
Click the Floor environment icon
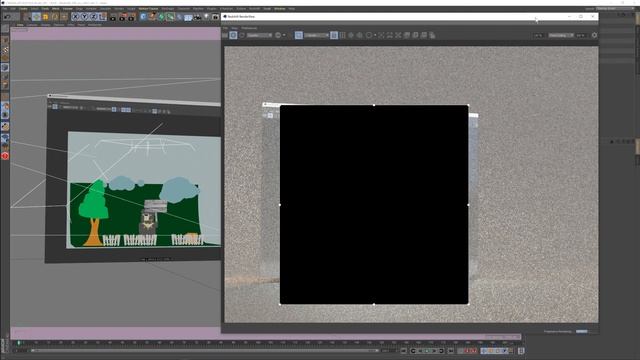tap(188, 17)
